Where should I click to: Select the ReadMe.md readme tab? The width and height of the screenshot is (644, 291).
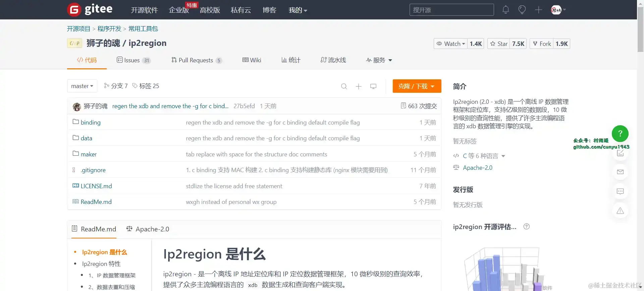(x=94, y=229)
